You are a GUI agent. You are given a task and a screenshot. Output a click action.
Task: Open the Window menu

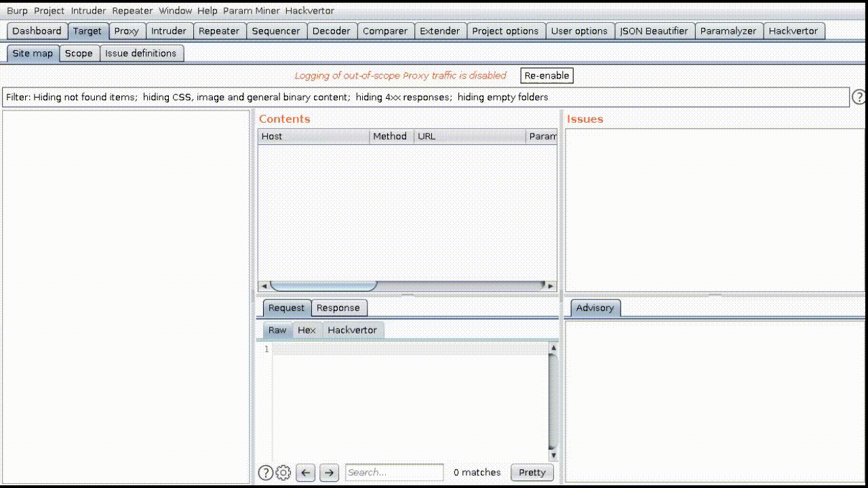coord(175,11)
